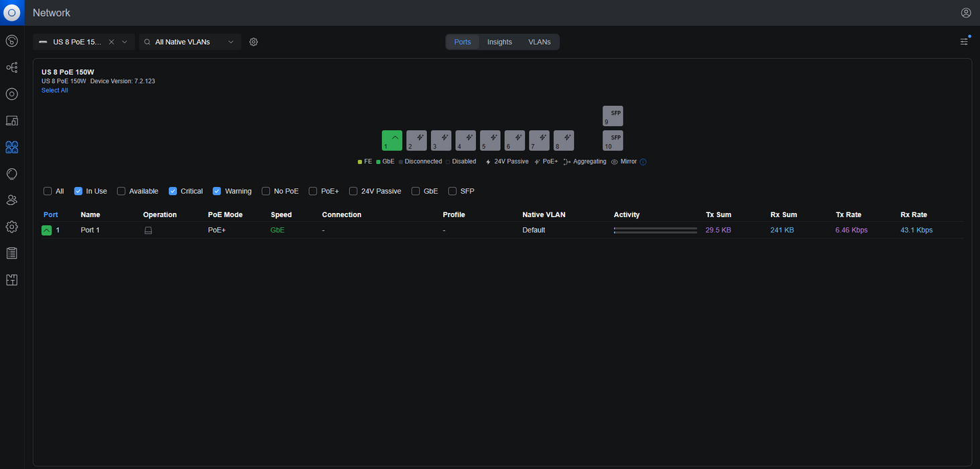
Task: Click the green port icon in row 1
Action: 46,230
